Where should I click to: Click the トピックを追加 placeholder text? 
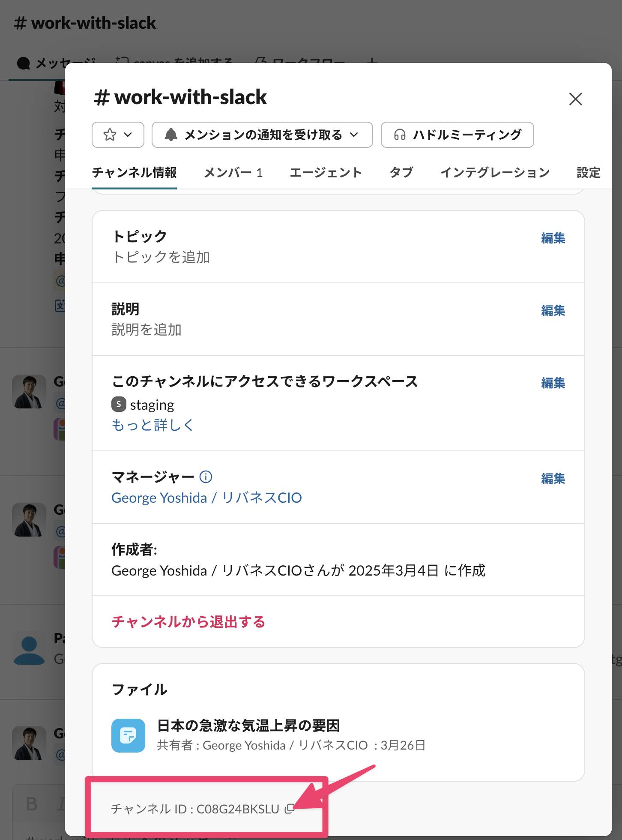(x=161, y=257)
